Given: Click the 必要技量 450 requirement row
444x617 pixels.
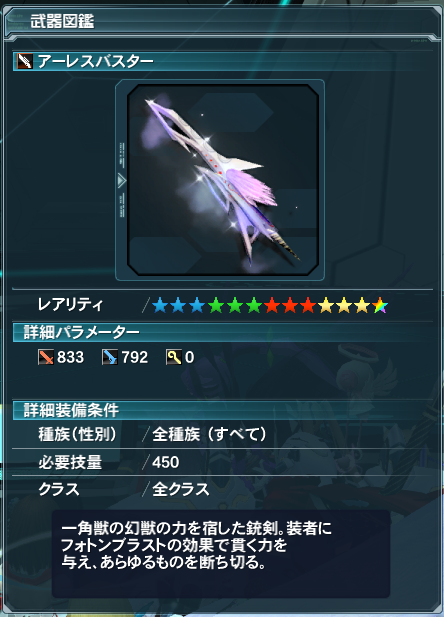Looking at the screenshot, I should point(223,462).
